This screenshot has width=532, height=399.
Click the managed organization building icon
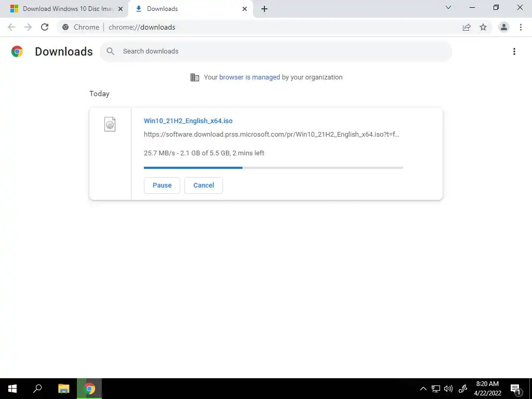[x=195, y=77]
